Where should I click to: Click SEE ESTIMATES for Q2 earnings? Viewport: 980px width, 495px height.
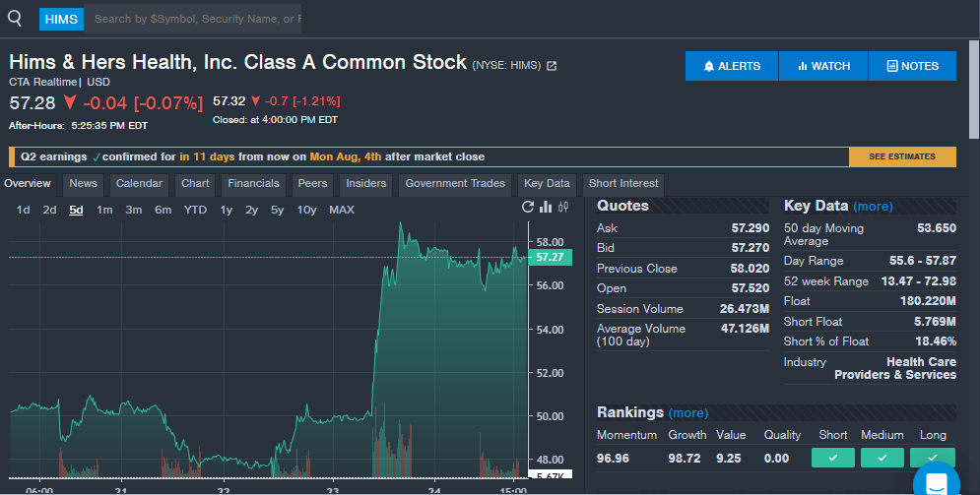pyautogui.click(x=902, y=156)
